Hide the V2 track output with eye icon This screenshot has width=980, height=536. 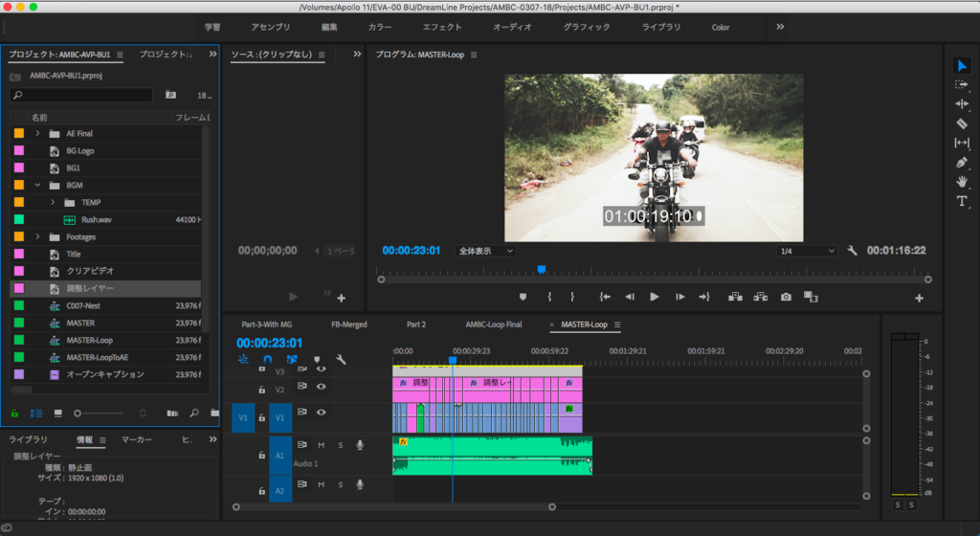(322, 386)
